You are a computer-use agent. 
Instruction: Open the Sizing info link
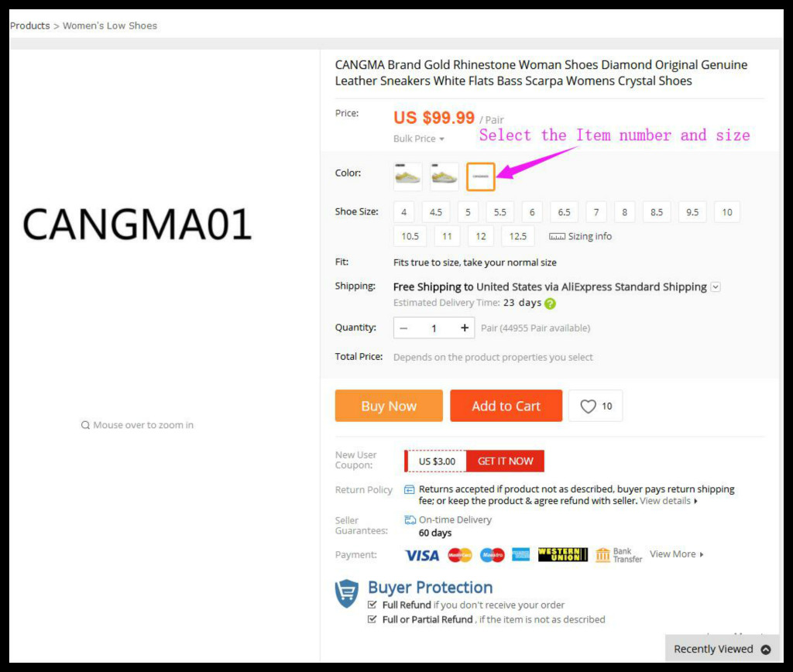[589, 237]
